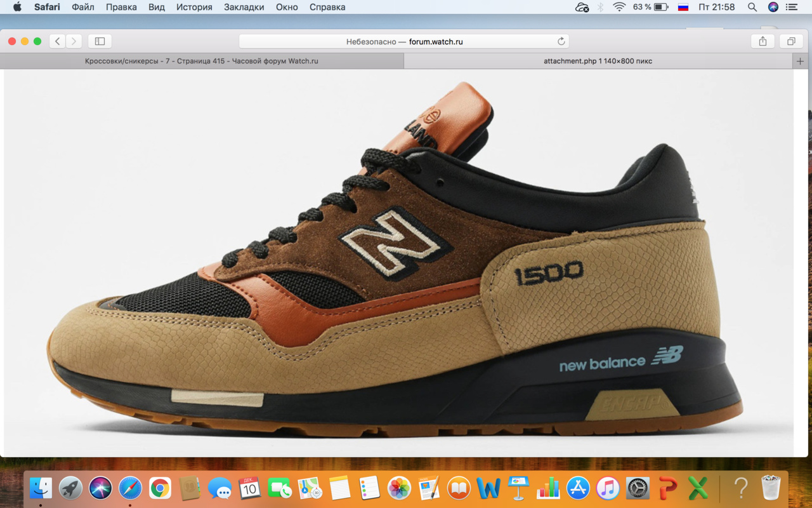Open the Файл menu
Screen dimensions: 812x508
83,7
